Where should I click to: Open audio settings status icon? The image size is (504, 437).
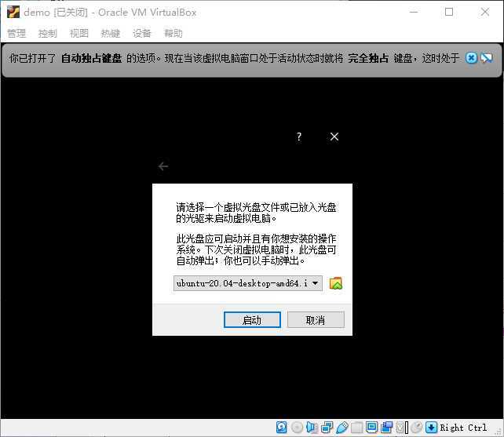pyautogui.click(x=312, y=428)
